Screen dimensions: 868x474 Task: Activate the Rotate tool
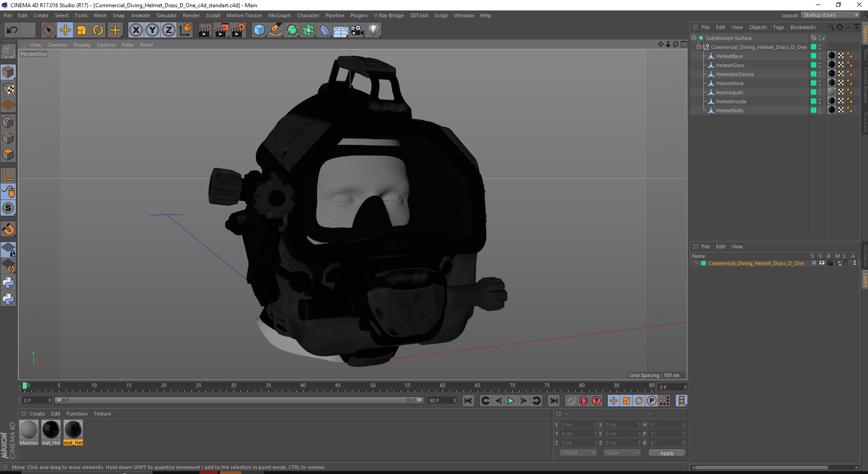98,30
